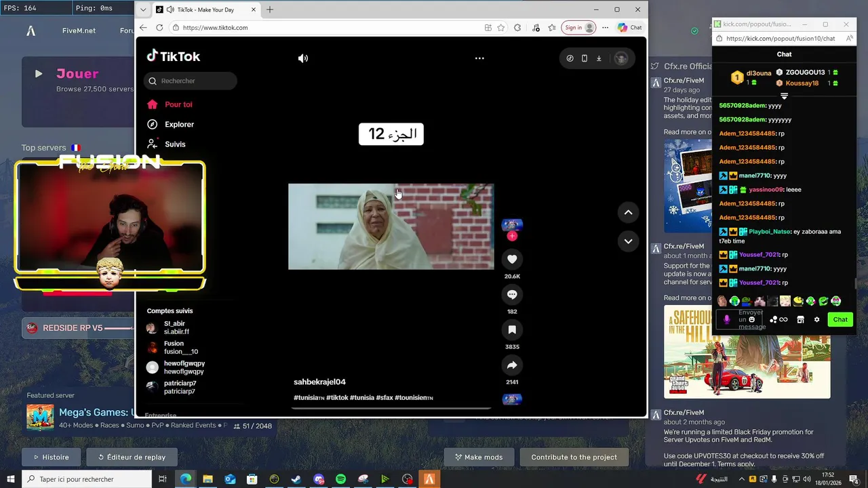Click the Kick chat Chat send button
The height and width of the screenshot is (488, 868).
(840, 319)
